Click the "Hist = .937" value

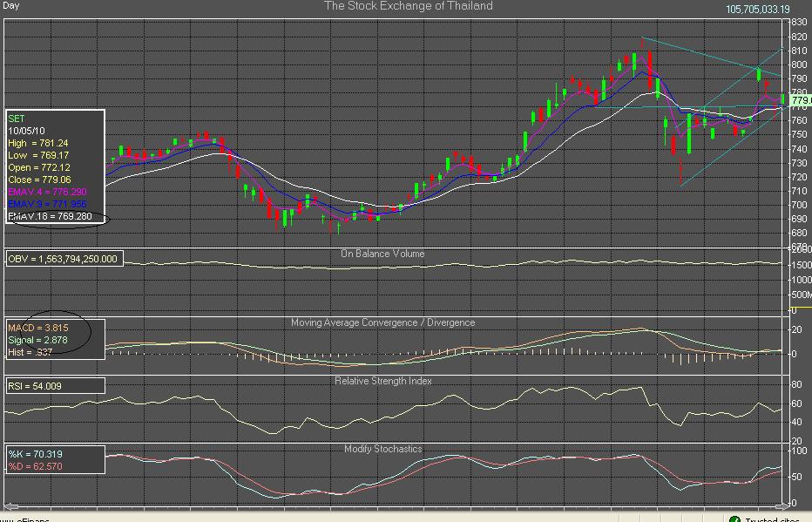30,353
